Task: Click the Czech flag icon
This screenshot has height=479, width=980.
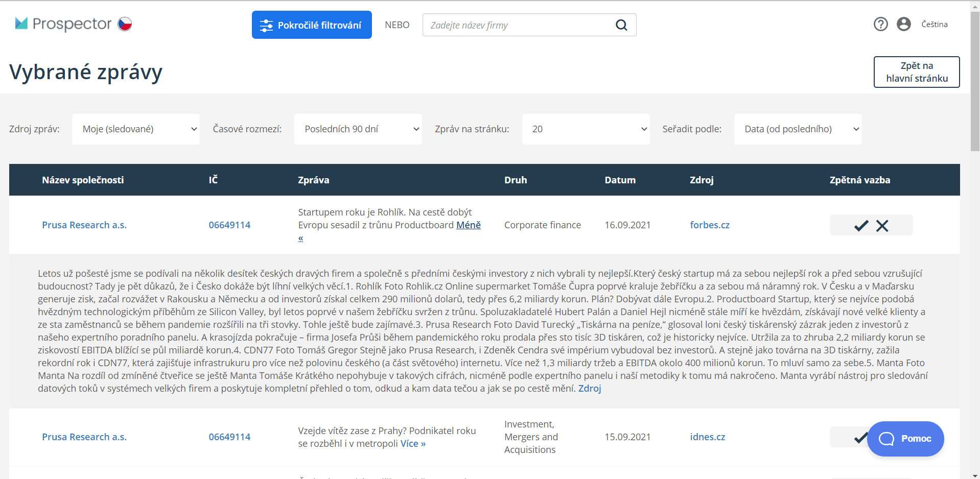Action: click(125, 23)
